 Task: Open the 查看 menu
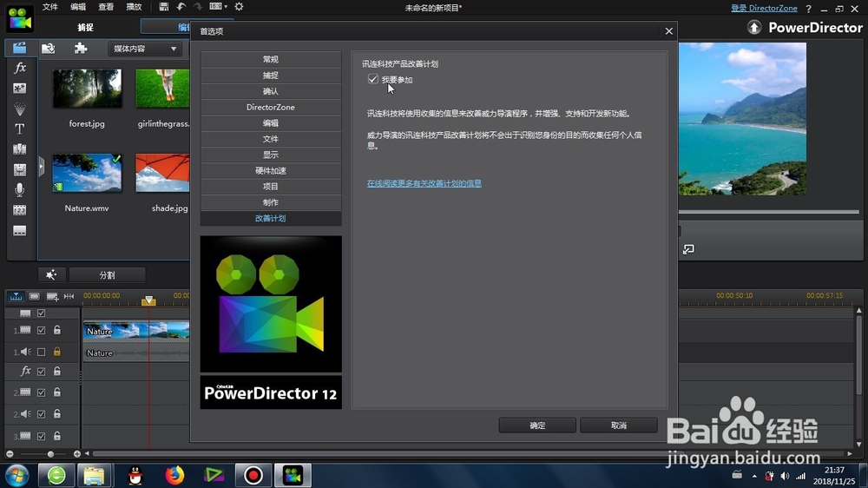(106, 7)
